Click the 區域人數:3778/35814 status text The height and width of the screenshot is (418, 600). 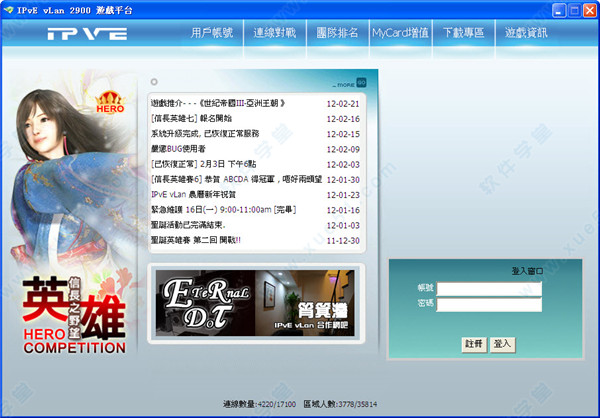point(340,404)
